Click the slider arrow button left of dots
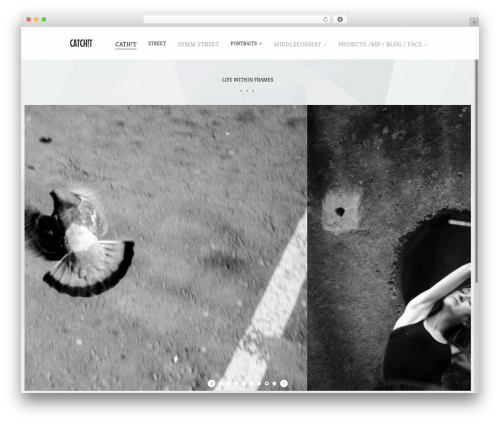Viewport: 500px width, 423px height. [211, 383]
